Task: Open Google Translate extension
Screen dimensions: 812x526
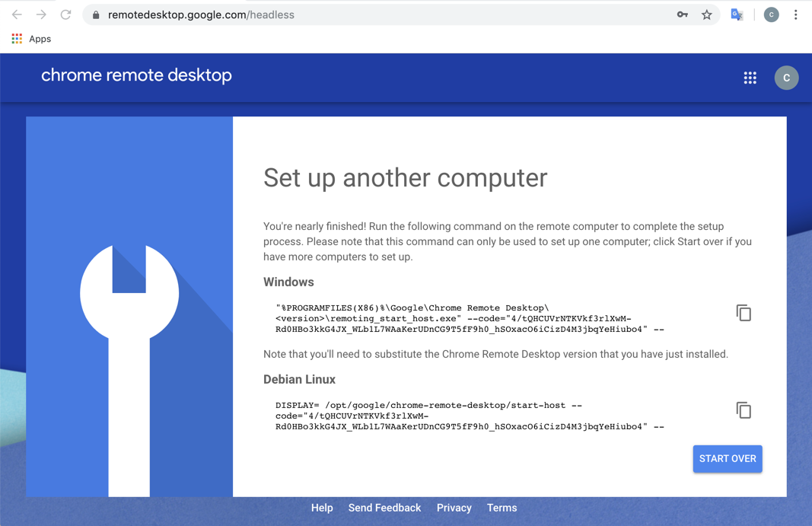Action: coord(737,14)
